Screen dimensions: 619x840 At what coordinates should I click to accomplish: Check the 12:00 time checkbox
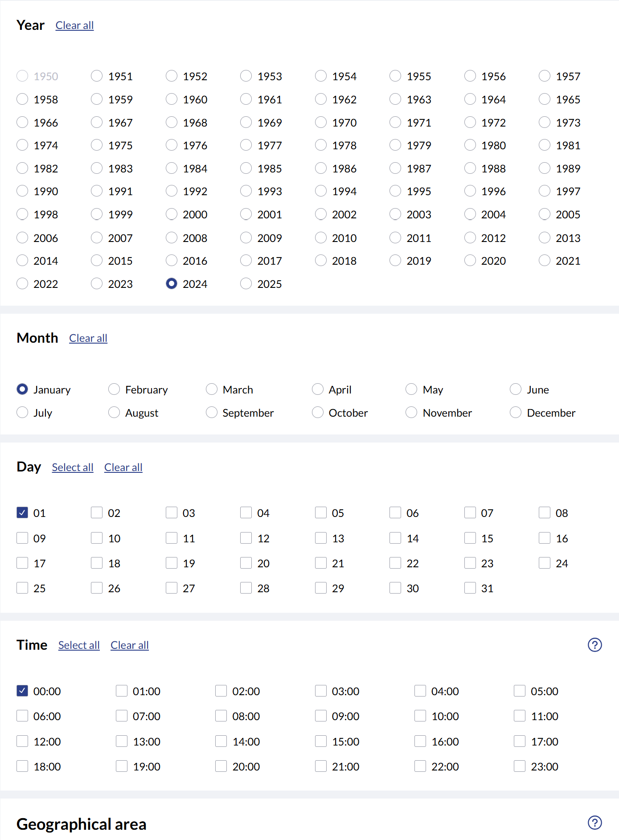[x=22, y=742]
